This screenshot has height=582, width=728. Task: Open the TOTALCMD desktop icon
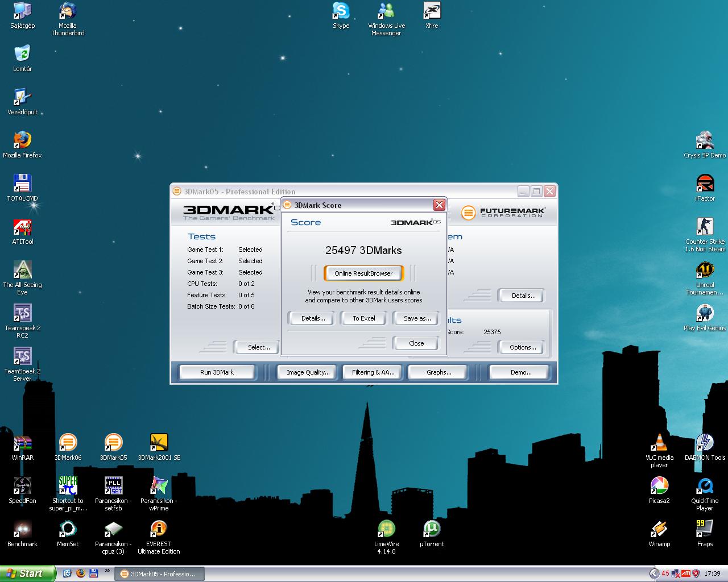[x=22, y=189]
